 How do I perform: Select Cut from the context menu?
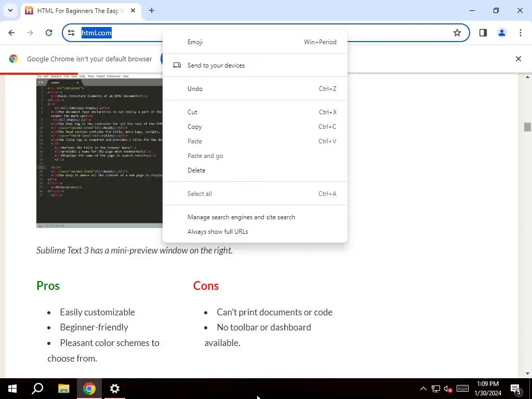255,112
